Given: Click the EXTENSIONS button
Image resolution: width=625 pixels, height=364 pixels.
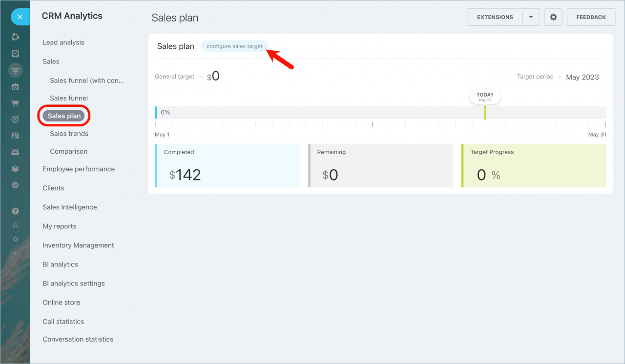Looking at the screenshot, I should (495, 17).
